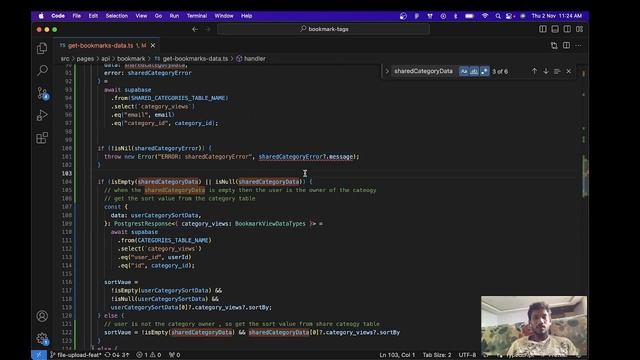Toggle Use Regular Expression in find

coord(484,71)
